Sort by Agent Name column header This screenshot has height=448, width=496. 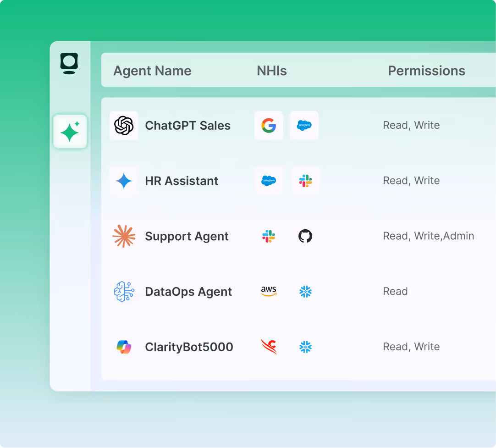(x=152, y=71)
